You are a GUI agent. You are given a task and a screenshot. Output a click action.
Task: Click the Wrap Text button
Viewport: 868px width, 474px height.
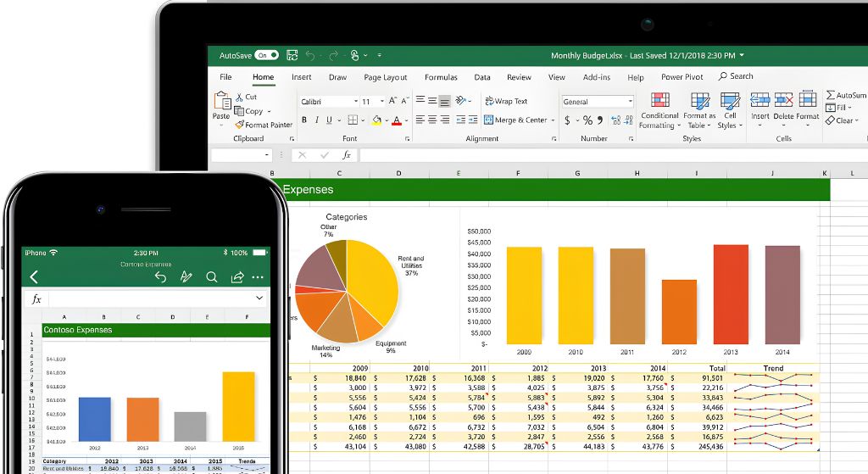[507, 102]
